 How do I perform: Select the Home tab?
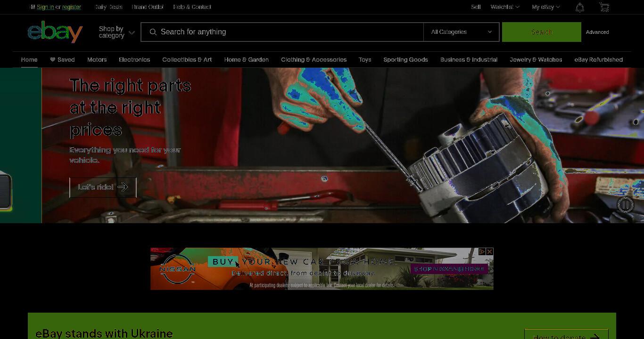tap(29, 60)
